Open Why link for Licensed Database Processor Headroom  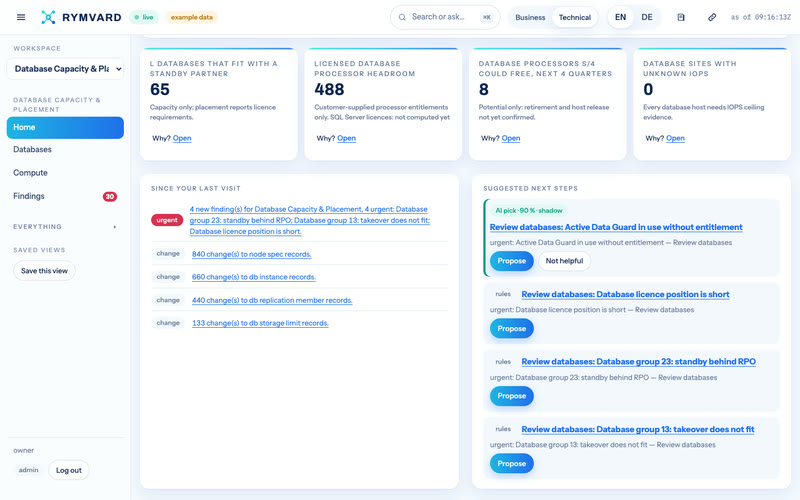[x=346, y=138]
